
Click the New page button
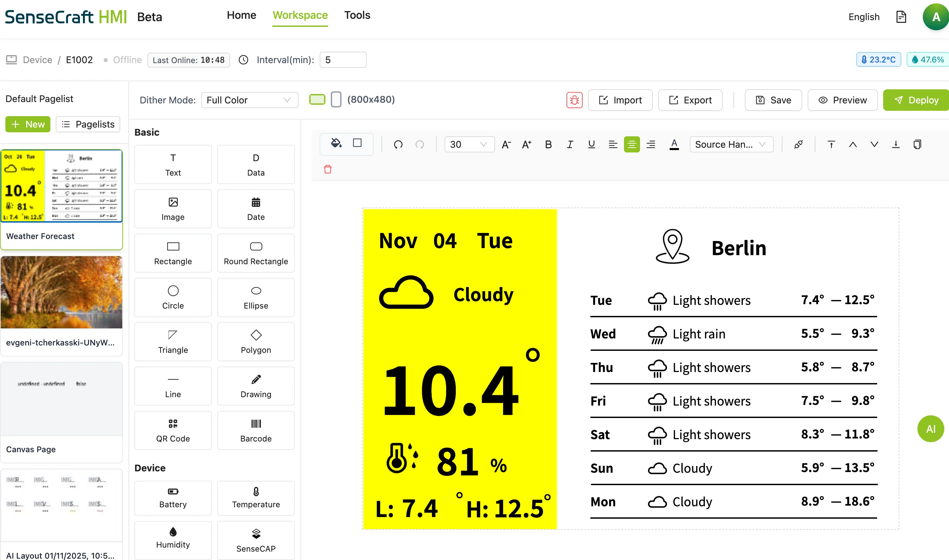28,124
